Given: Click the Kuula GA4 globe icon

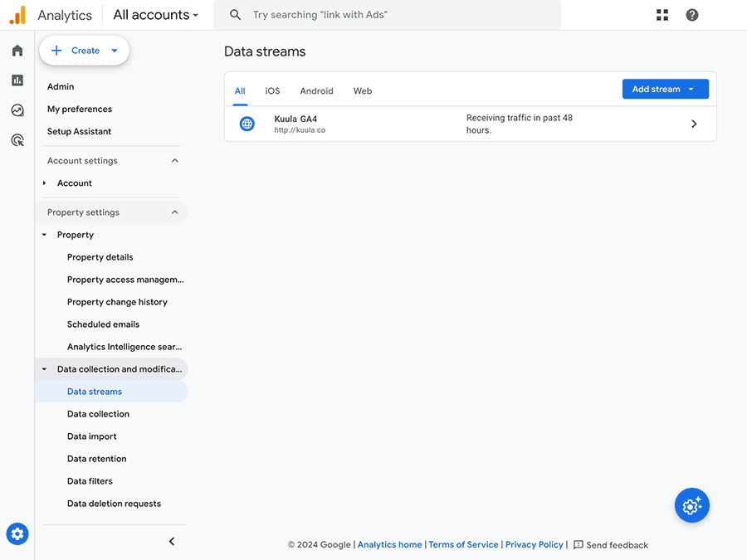Looking at the screenshot, I should (247, 124).
